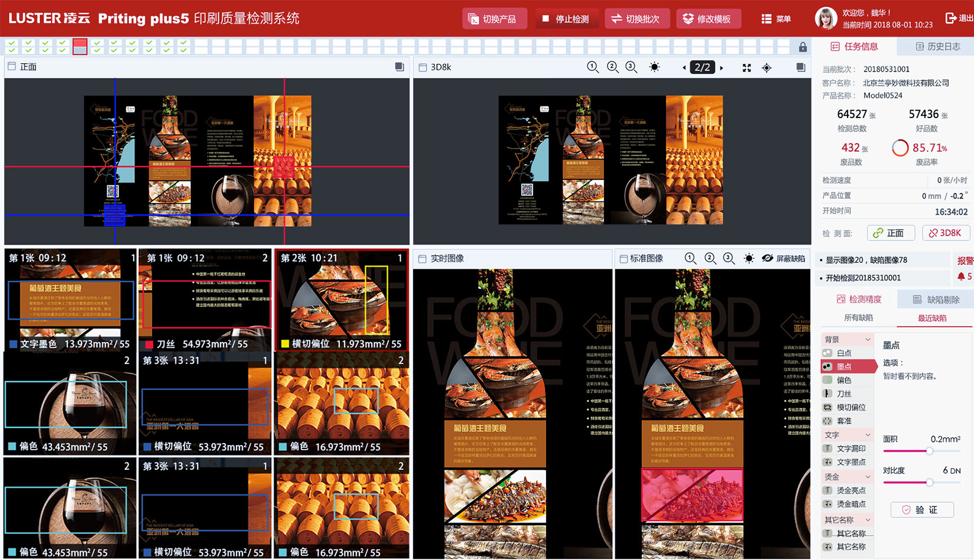Click the alarm bell icon showing 5

tap(961, 276)
